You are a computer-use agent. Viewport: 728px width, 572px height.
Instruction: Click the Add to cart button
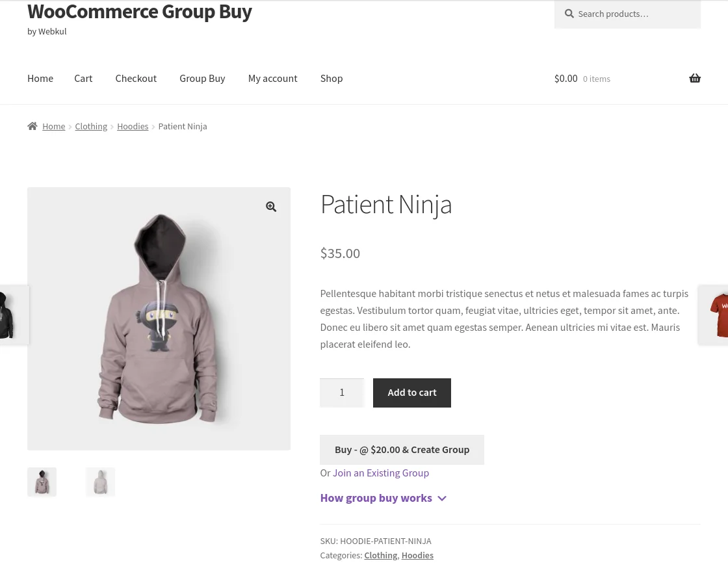(411, 393)
